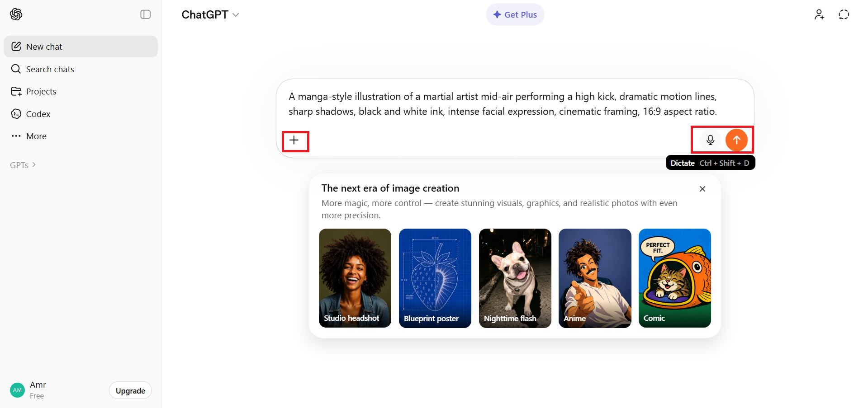Send the prompt with the orange arrow button
This screenshot has width=868, height=408.
tap(736, 140)
